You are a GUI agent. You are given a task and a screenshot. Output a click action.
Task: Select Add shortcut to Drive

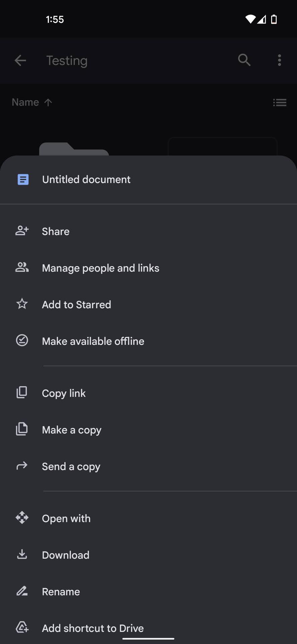coord(93,628)
